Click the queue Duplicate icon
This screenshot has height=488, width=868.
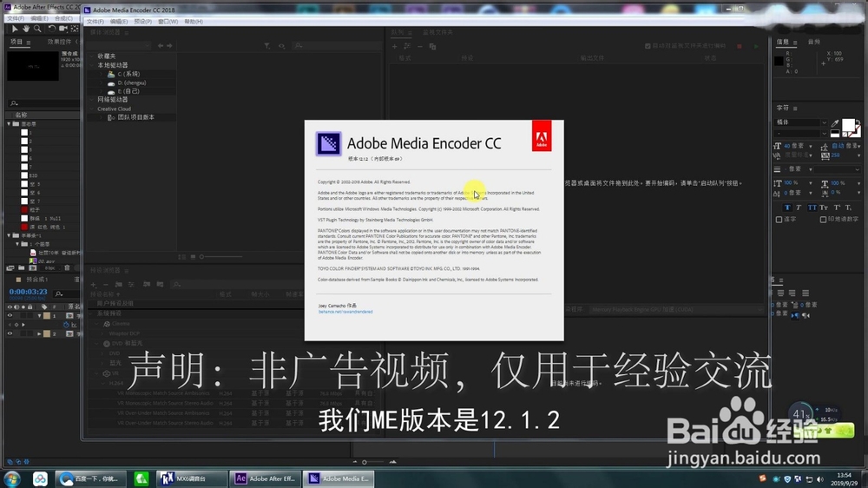coord(432,47)
